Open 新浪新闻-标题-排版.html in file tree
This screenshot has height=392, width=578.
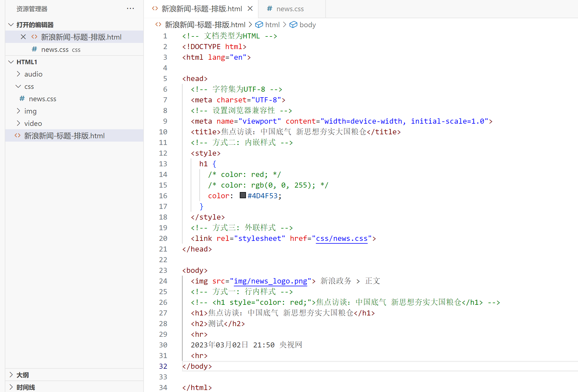coord(74,136)
